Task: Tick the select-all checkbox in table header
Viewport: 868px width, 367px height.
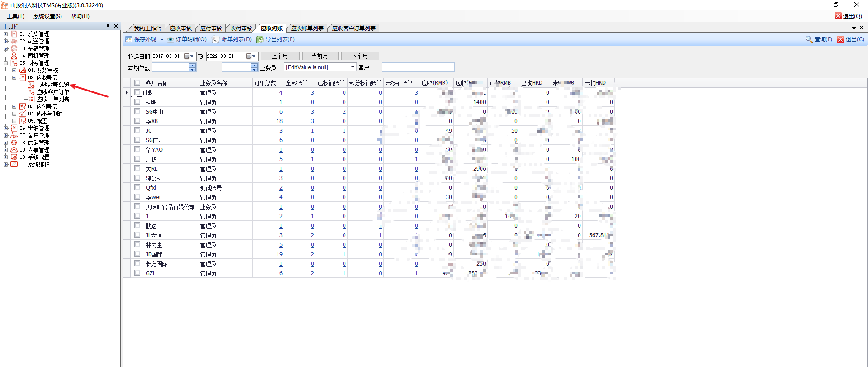Action: [137, 83]
